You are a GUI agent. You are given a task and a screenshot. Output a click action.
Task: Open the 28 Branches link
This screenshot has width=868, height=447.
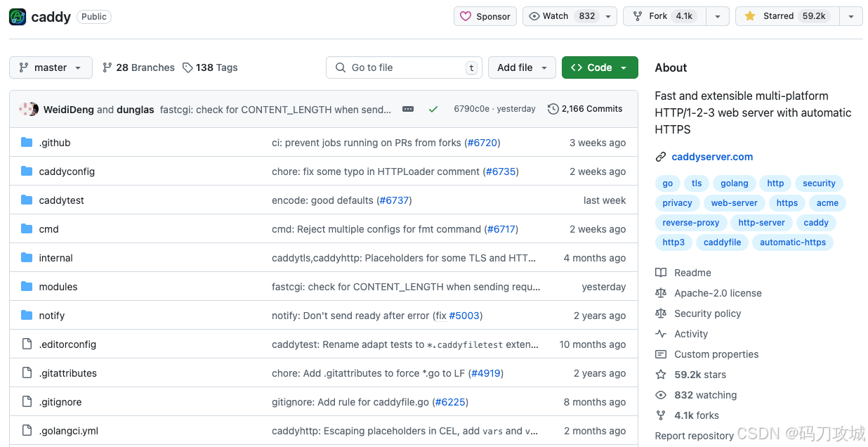(x=138, y=67)
